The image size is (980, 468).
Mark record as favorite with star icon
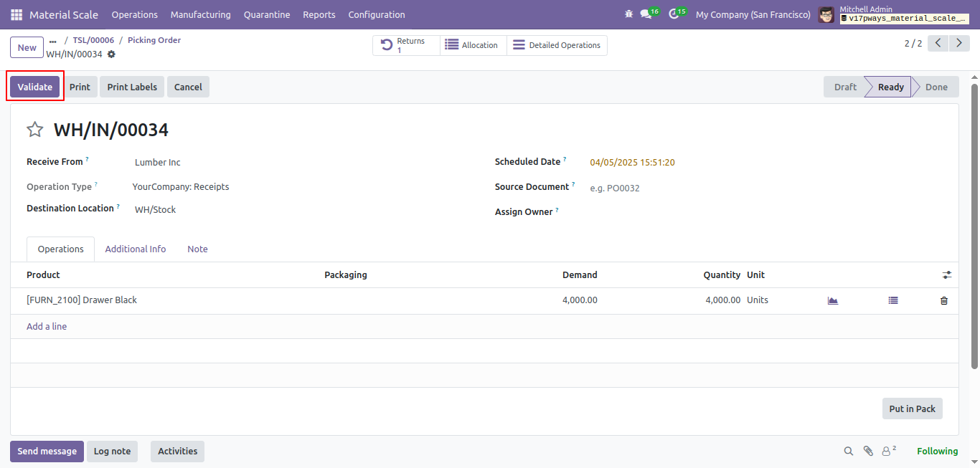[x=34, y=130]
